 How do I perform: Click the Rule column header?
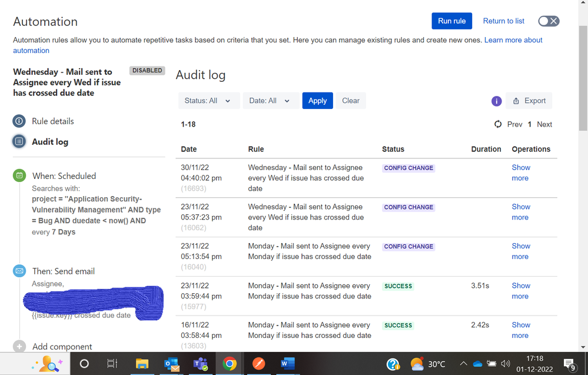[256, 149]
